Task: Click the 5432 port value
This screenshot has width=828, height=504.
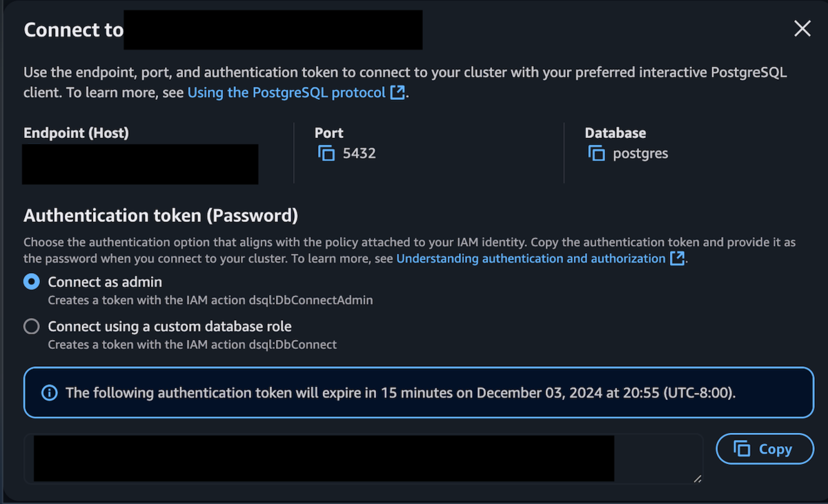Action: coord(359,153)
